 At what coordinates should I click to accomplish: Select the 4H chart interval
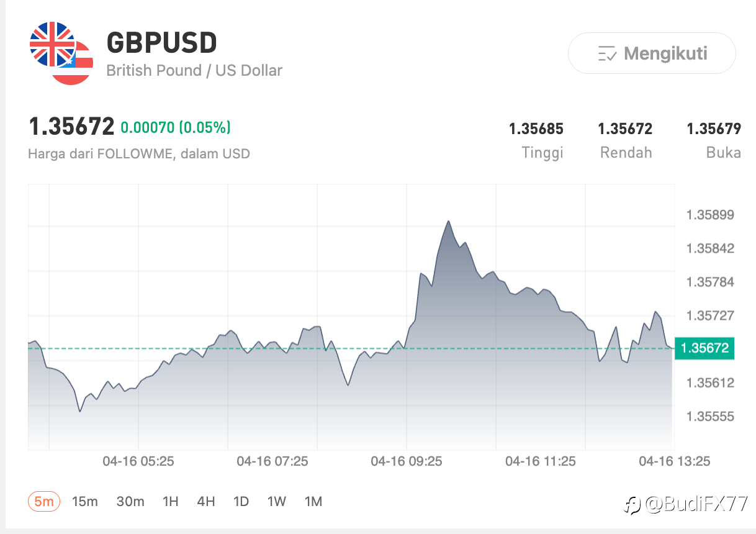(x=206, y=502)
